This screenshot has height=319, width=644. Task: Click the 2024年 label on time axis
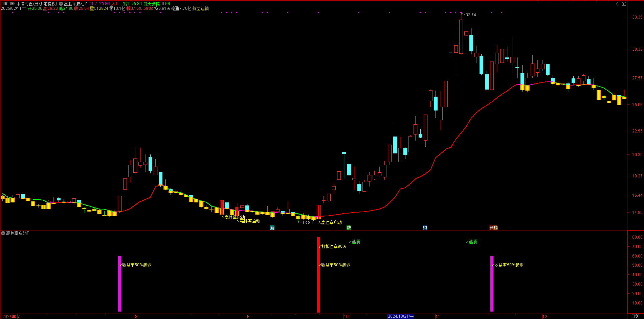[9, 316]
